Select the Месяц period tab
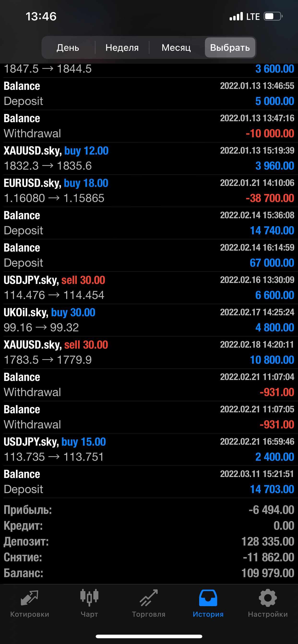This screenshot has height=644, width=298. click(x=176, y=47)
